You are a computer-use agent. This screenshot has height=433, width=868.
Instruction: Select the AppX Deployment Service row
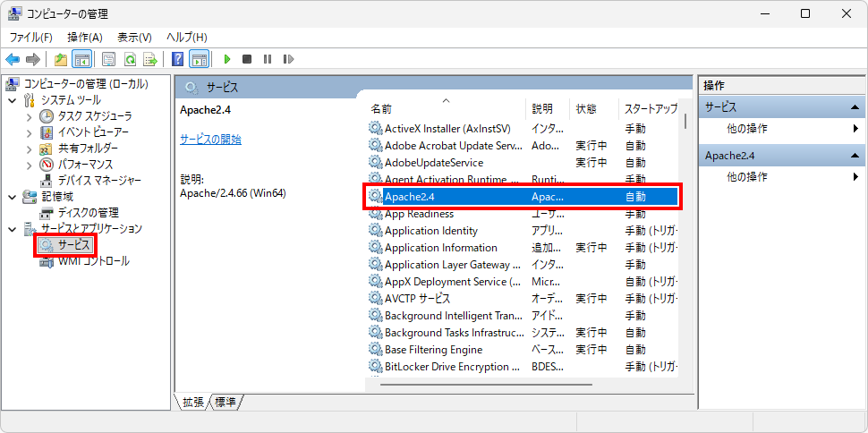pyautogui.click(x=523, y=282)
